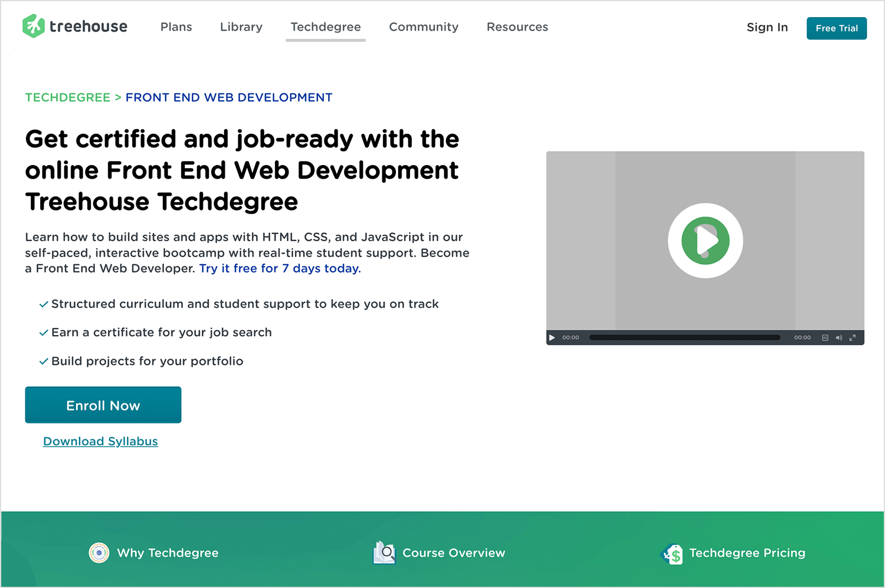Click the video elapsed time 00:00 at left

coord(571,338)
